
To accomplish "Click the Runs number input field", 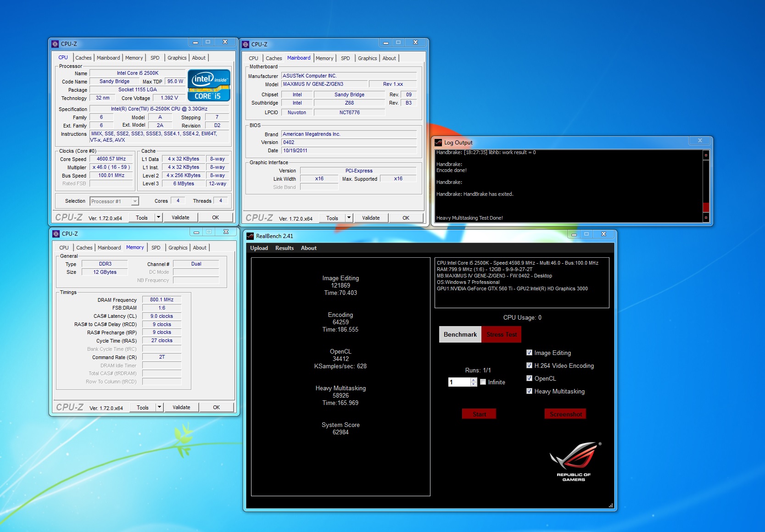I will [459, 382].
